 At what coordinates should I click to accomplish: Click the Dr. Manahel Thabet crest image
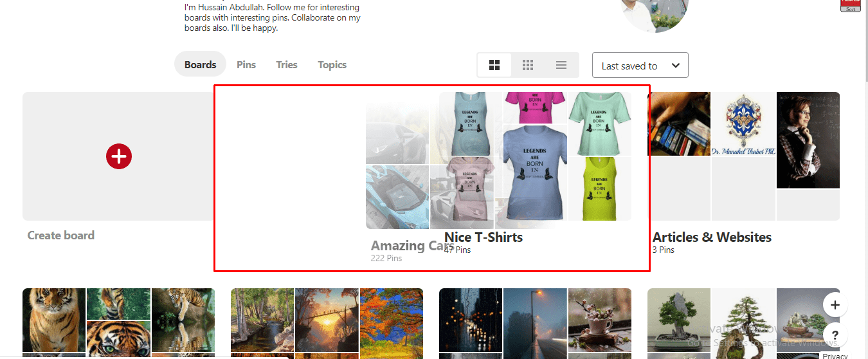coord(743,124)
